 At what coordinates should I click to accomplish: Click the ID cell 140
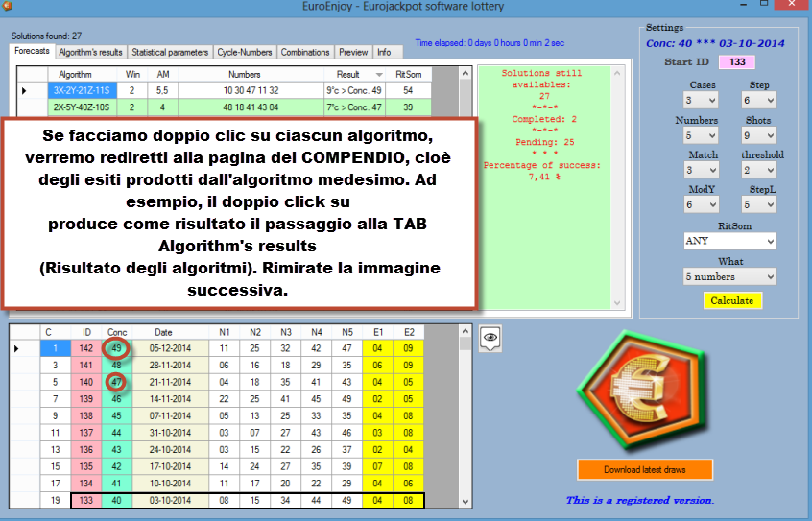(86, 382)
